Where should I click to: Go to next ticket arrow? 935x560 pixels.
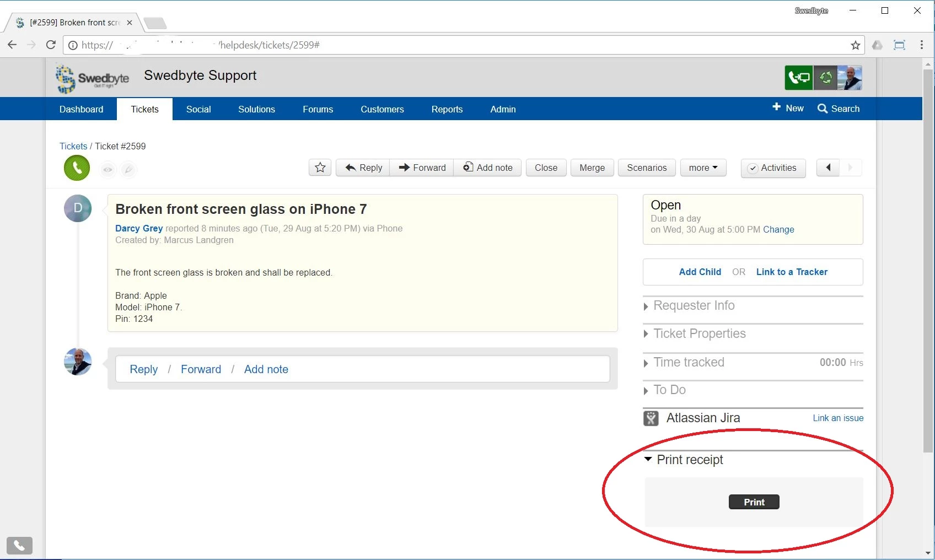click(x=851, y=168)
